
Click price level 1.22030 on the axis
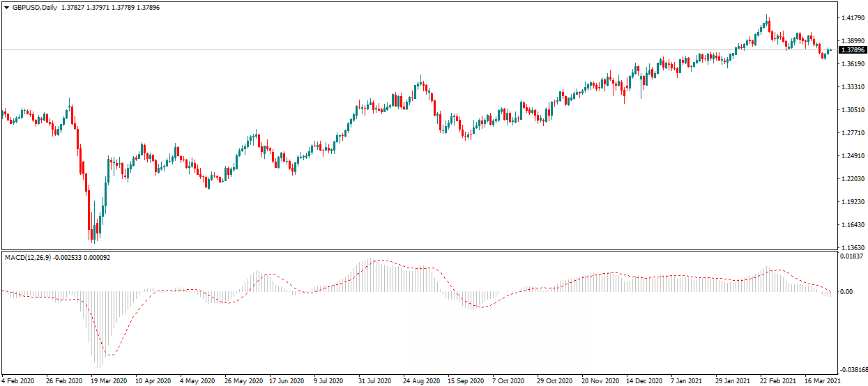[853, 179]
